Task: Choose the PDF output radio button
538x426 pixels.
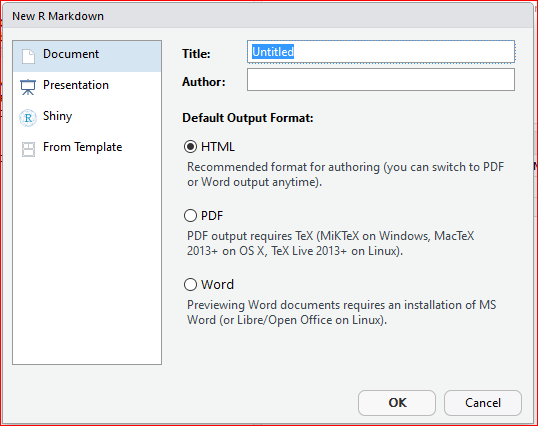Action: pos(190,216)
